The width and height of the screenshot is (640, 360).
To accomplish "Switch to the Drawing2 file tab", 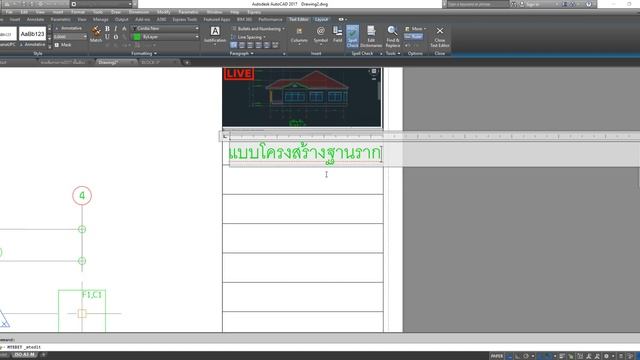I will pos(116,62).
